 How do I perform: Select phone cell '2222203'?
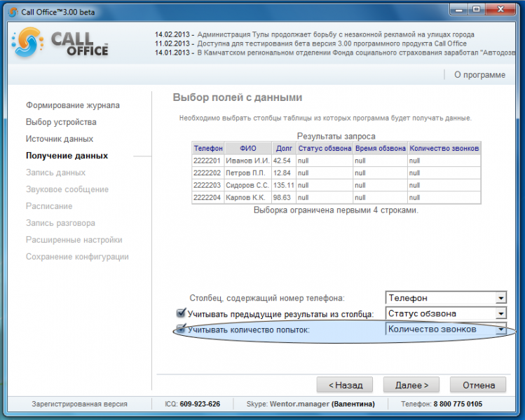pyautogui.click(x=208, y=185)
